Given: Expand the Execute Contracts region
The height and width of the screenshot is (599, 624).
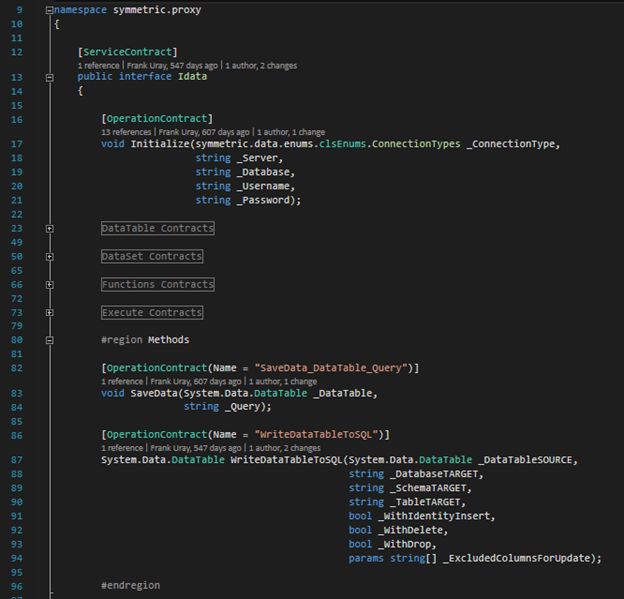Looking at the screenshot, I should 49,313.
